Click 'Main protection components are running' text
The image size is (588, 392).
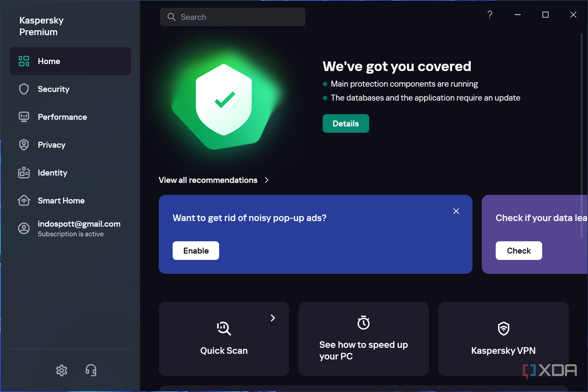(x=404, y=84)
